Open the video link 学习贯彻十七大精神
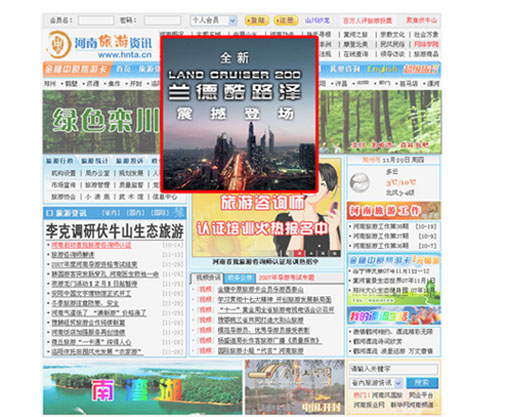Screen dimensions: 508x417 274,299
